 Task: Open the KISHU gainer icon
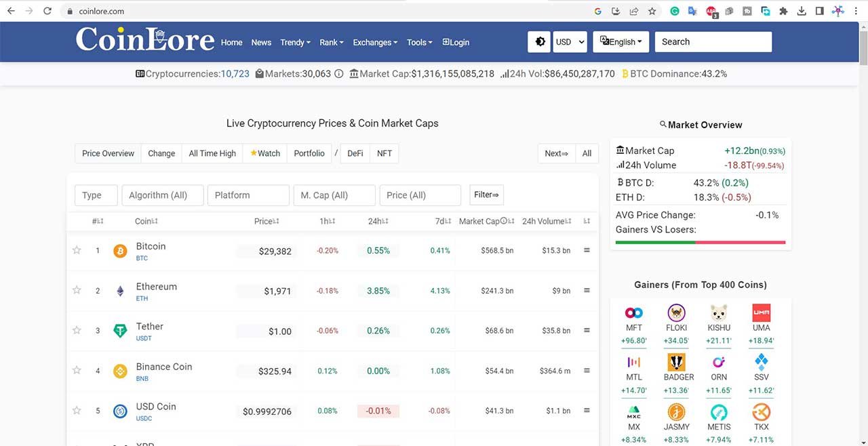click(x=719, y=312)
